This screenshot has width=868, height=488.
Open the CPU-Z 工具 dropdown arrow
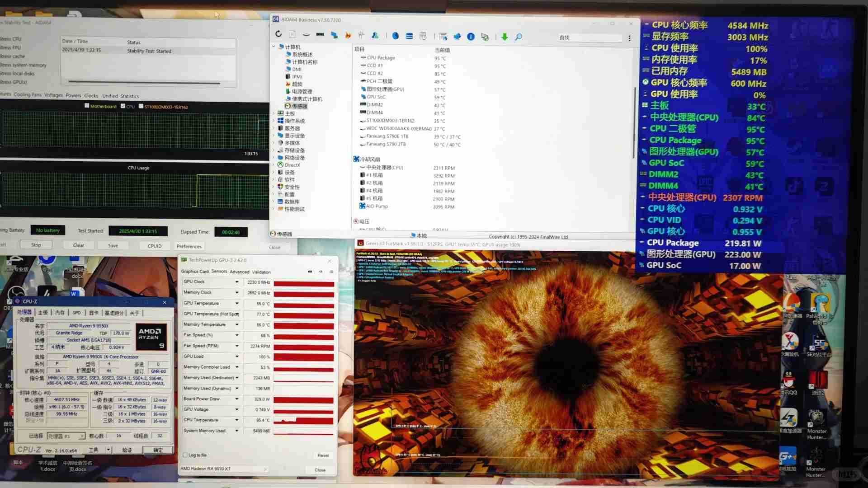tap(108, 450)
